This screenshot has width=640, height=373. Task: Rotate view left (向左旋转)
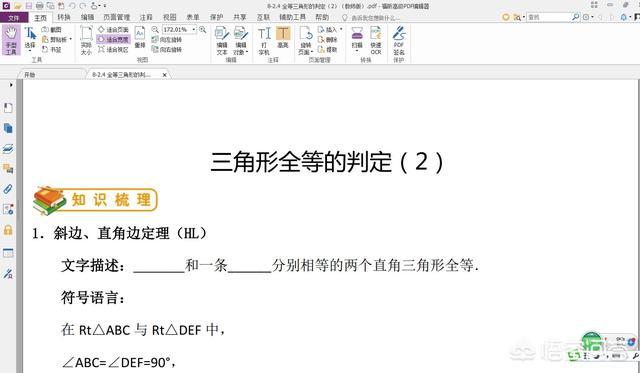pos(167,40)
